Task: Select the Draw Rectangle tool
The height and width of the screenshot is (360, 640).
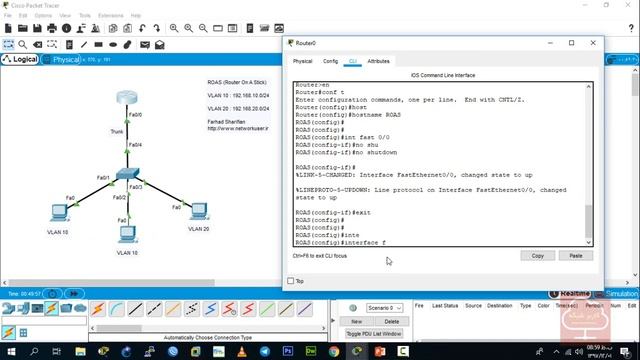Action: point(98,44)
